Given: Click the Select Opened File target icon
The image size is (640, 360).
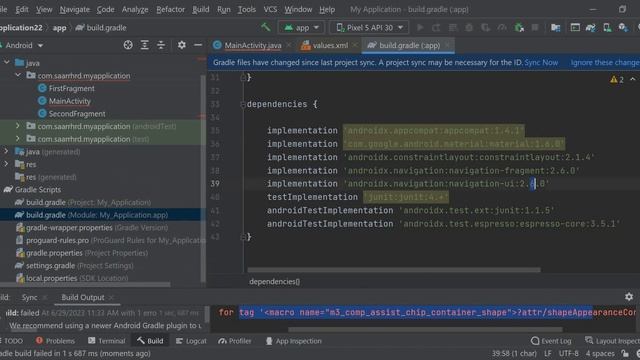Looking at the screenshot, I should click(128, 45).
